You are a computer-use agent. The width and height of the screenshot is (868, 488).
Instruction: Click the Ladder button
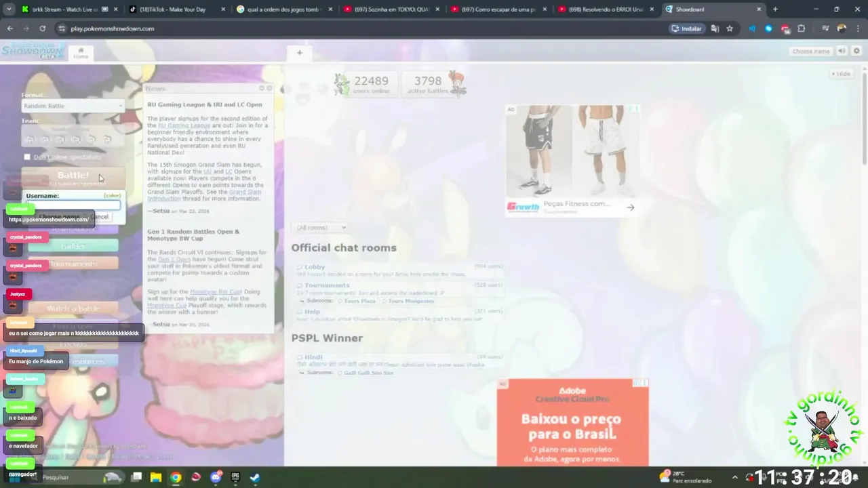[x=73, y=245]
